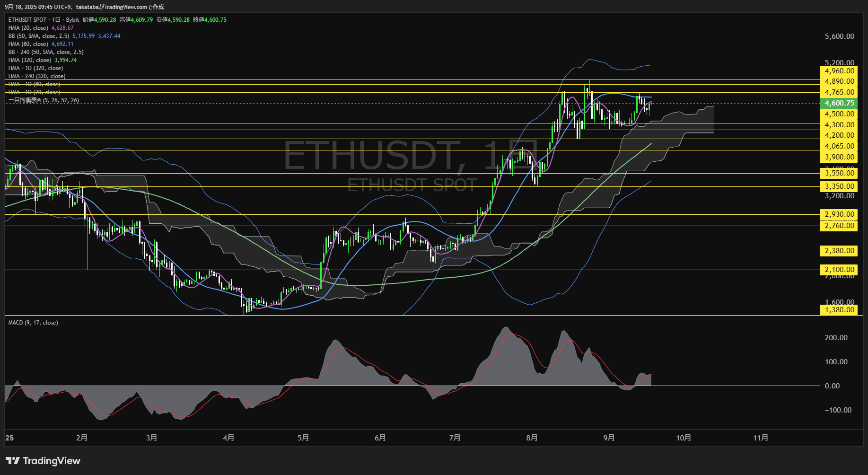Click the 10月 time axis label
Image resolution: width=868 pixels, height=475 pixels.
coord(684,438)
